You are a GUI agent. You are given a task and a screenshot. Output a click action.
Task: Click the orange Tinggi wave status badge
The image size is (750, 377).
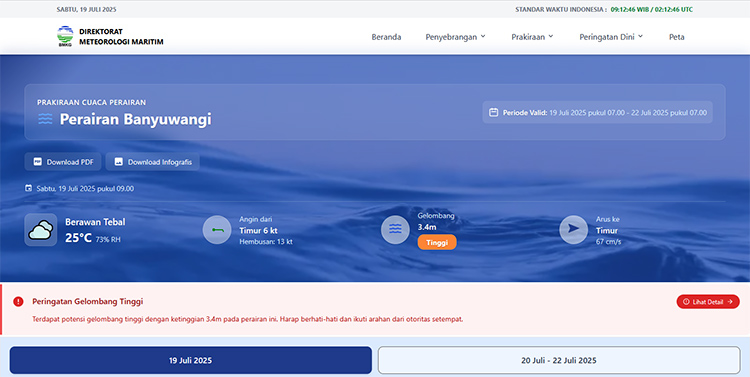point(437,242)
